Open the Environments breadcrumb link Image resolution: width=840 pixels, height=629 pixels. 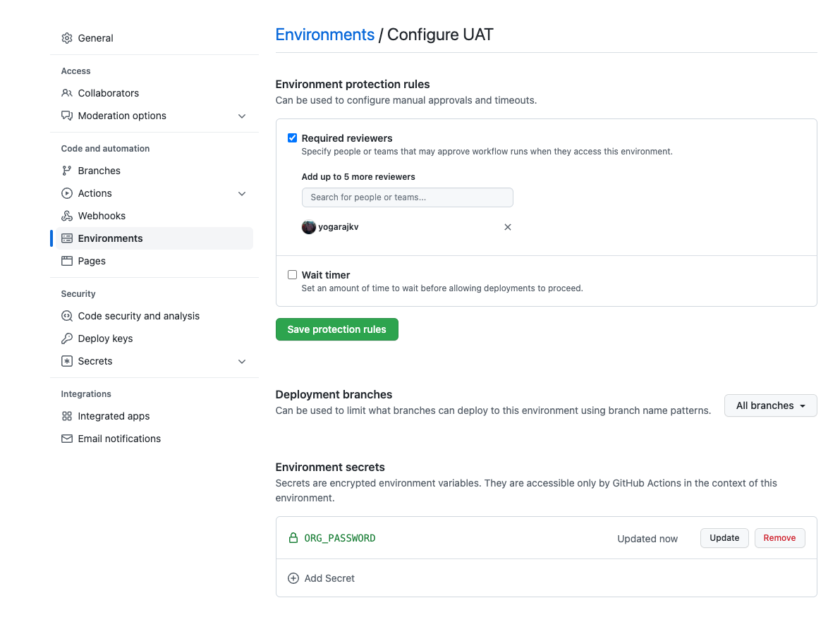click(324, 35)
